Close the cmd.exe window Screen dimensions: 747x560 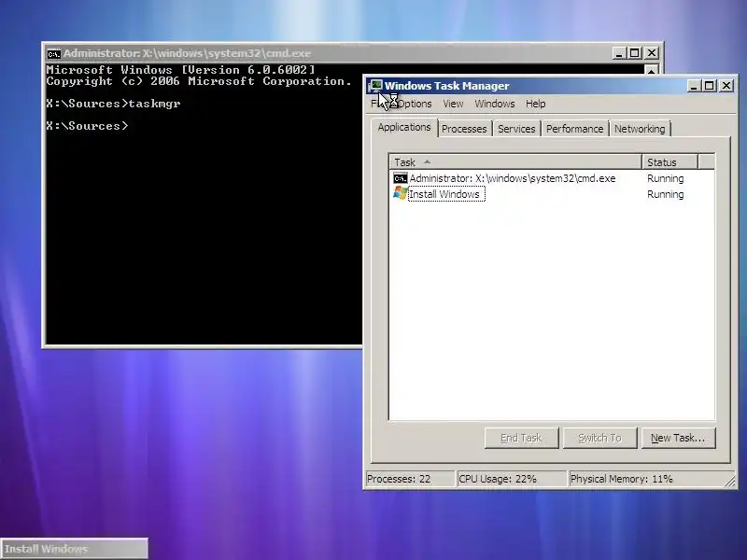(652, 53)
